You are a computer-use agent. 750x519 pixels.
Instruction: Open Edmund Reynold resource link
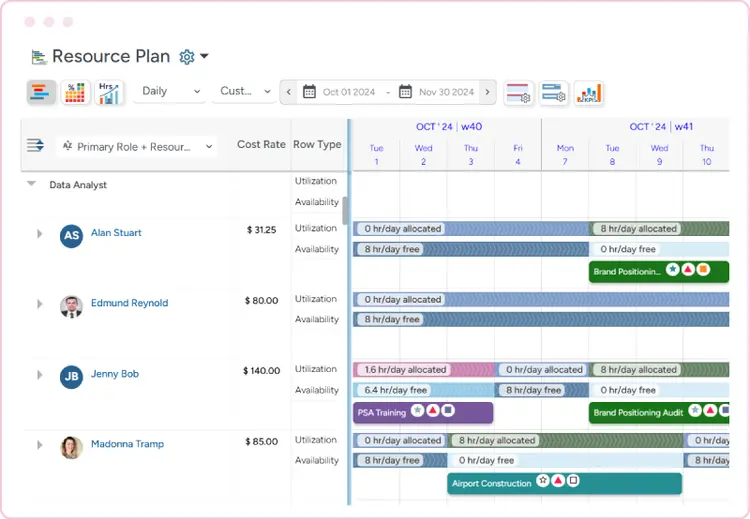click(x=130, y=303)
